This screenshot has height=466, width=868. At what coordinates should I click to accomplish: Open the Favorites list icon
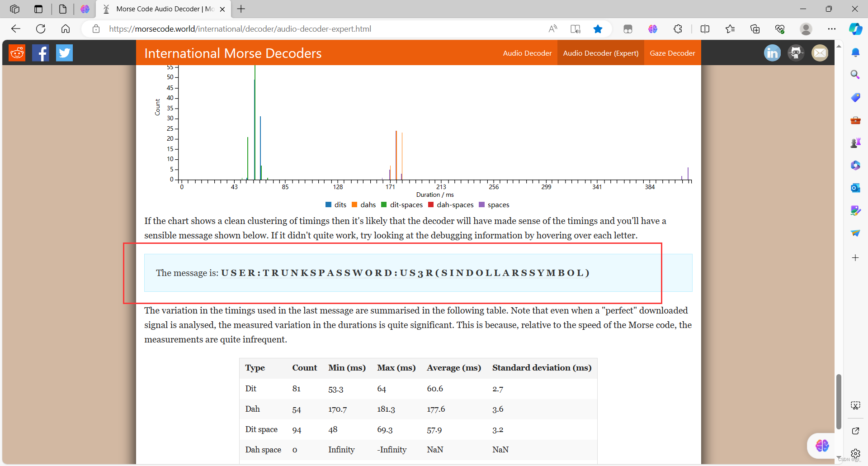coord(730,29)
